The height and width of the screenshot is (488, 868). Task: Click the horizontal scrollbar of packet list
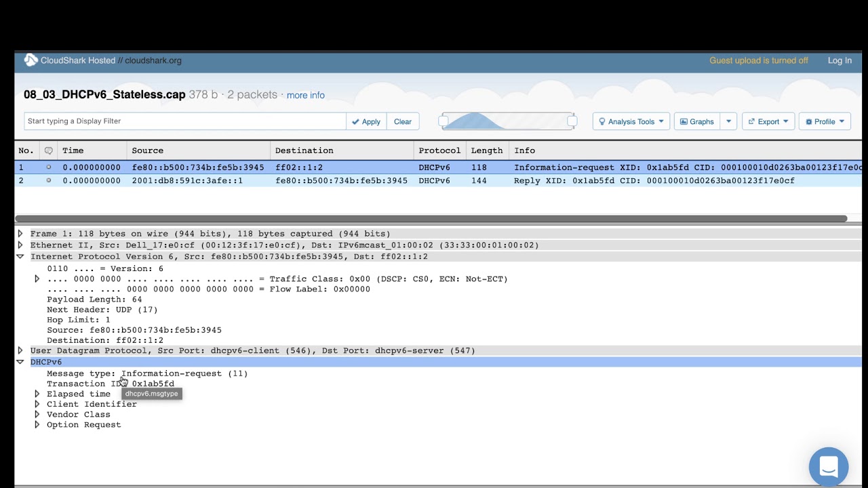431,219
